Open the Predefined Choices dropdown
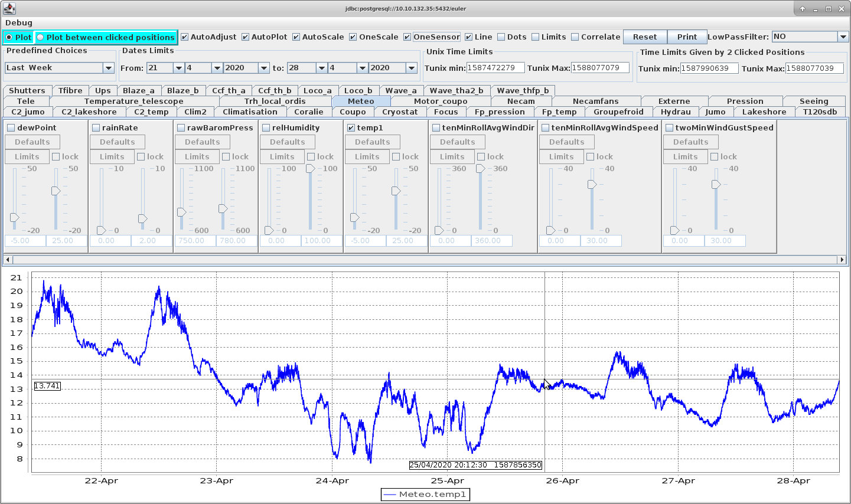 click(108, 68)
